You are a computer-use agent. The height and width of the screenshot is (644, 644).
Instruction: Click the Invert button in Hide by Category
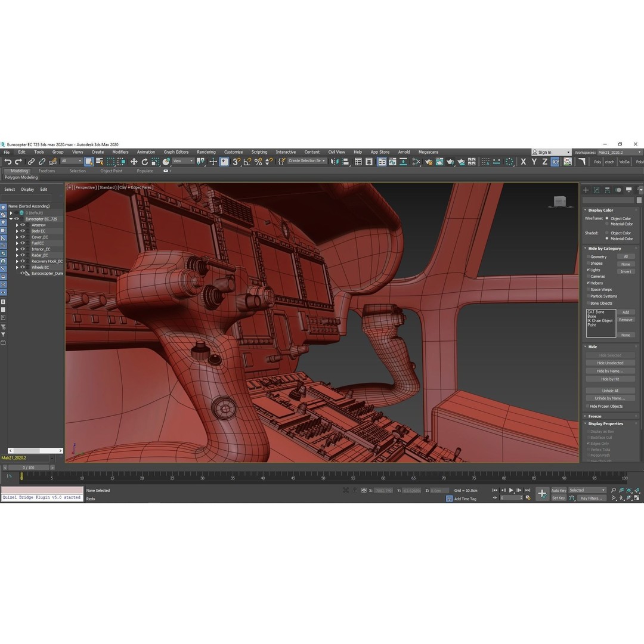pos(626,271)
